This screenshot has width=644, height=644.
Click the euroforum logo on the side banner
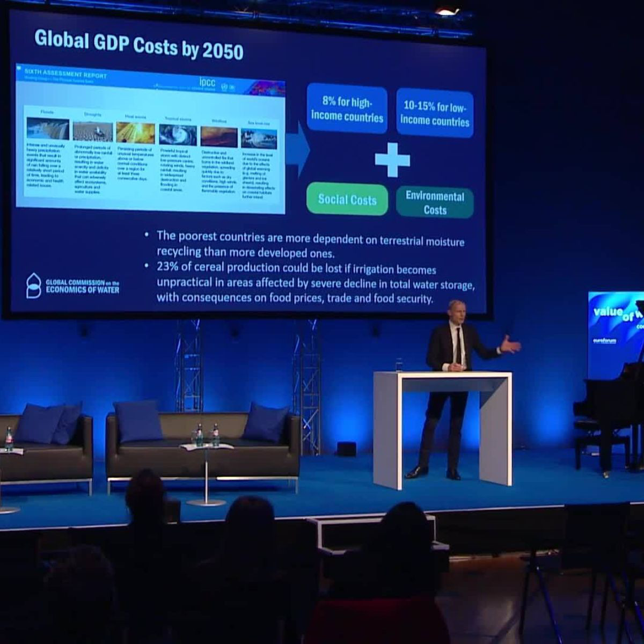[605, 340]
